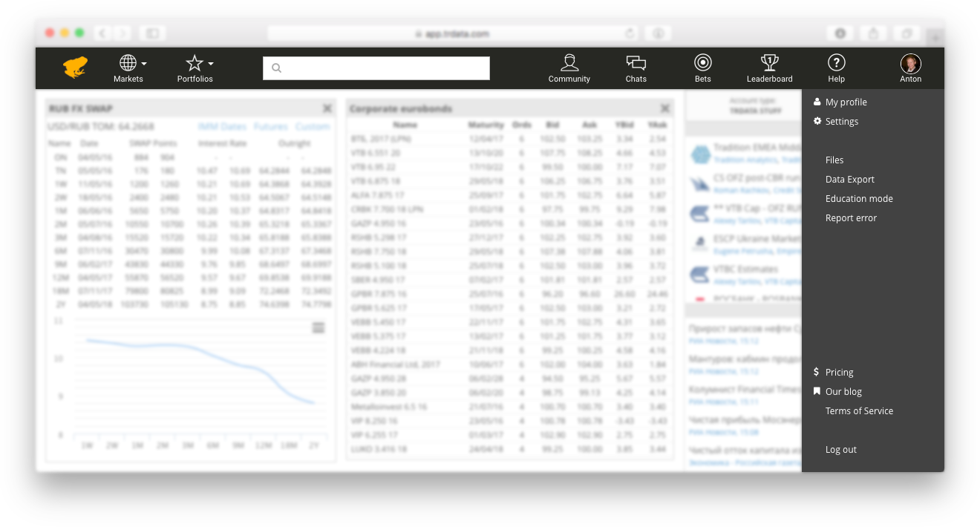980x527 pixels.
Task: Visit Our blog link
Action: (843, 392)
